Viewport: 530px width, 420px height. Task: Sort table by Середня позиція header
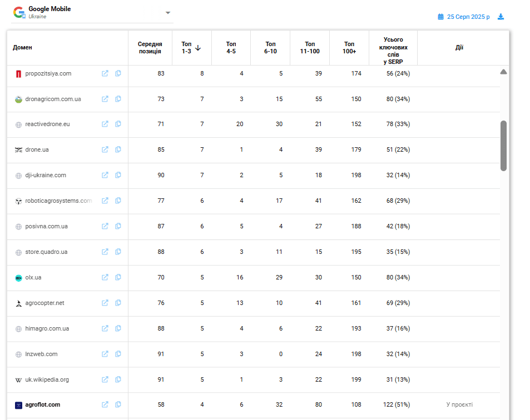pos(150,48)
